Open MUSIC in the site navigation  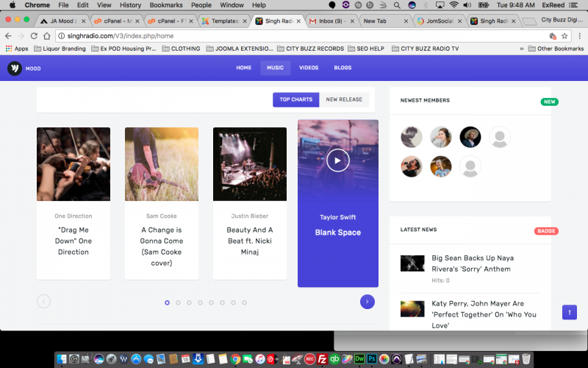(x=275, y=68)
